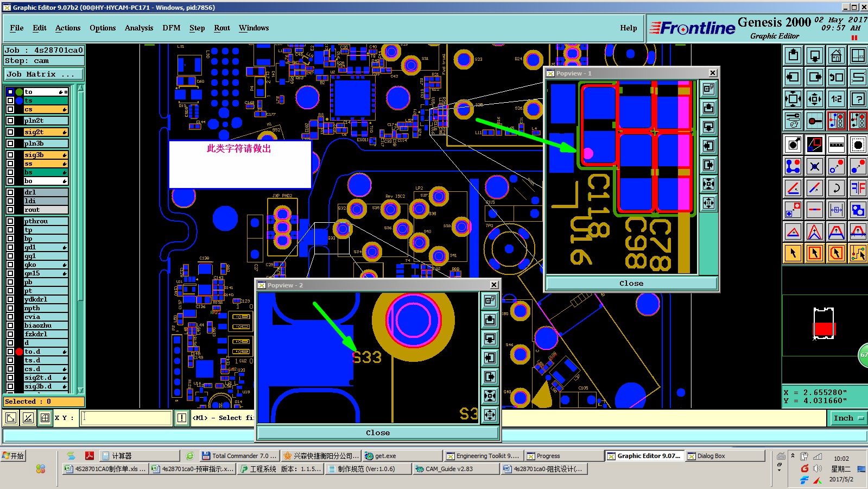
Task: Select the ruler measure tool icon
Action: 837,145
